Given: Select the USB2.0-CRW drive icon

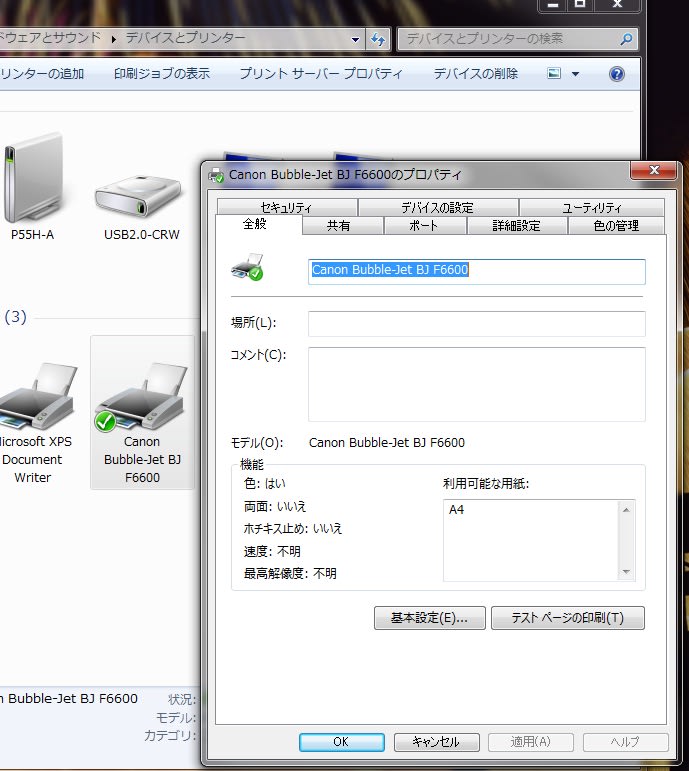Looking at the screenshot, I should pyautogui.click(x=139, y=196).
